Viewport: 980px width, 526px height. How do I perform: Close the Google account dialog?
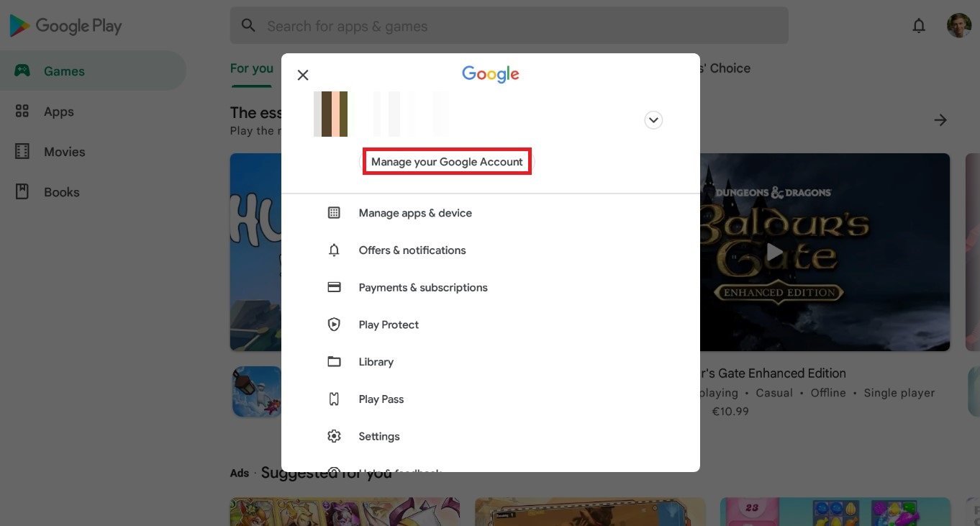303,75
